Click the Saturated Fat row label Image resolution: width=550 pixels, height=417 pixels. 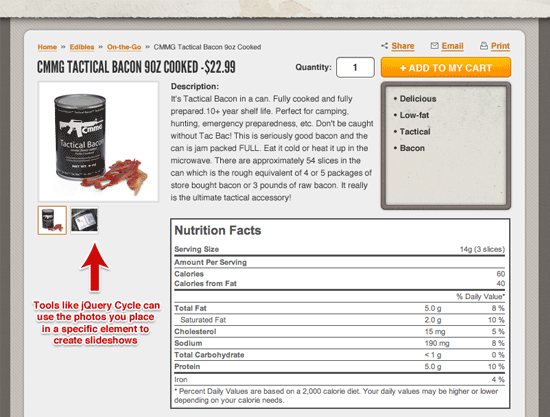click(203, 320)
